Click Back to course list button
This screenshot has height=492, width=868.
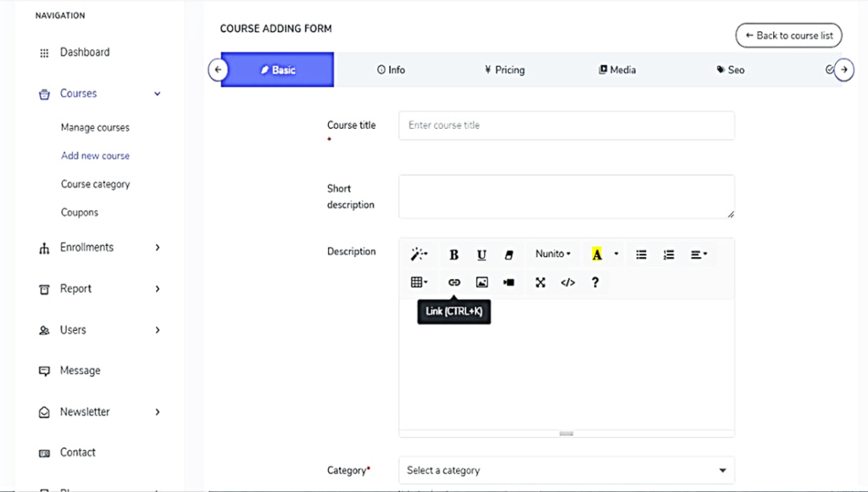tap(788, 36)
